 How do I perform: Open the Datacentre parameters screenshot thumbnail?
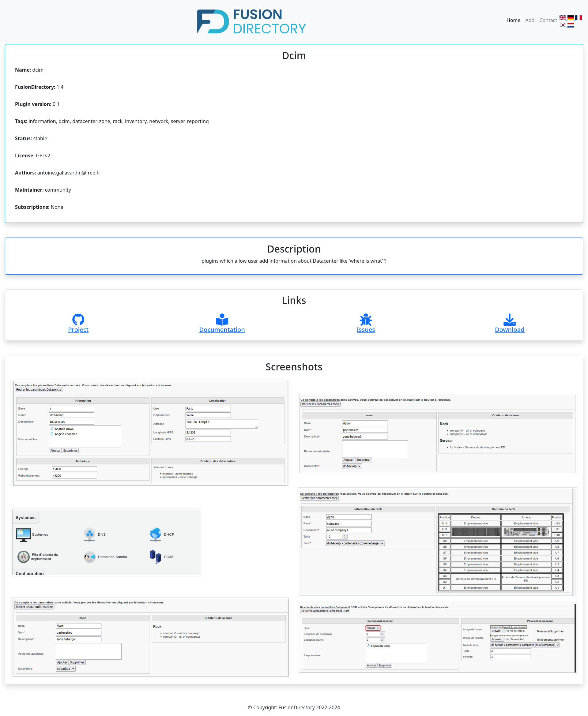click(x=150, y=433)
